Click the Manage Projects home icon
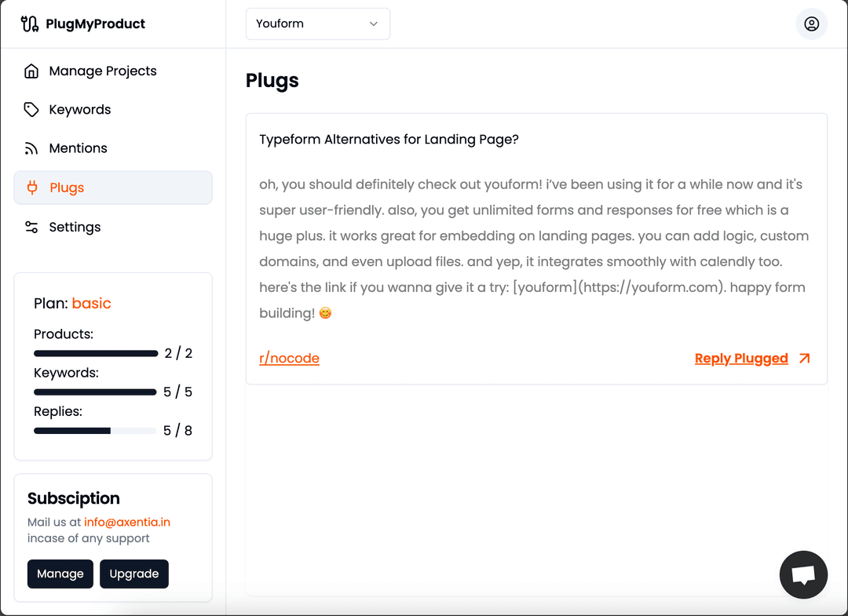This screenshot has width=848, height=616. pyautogui.click(x=31, y=71)
